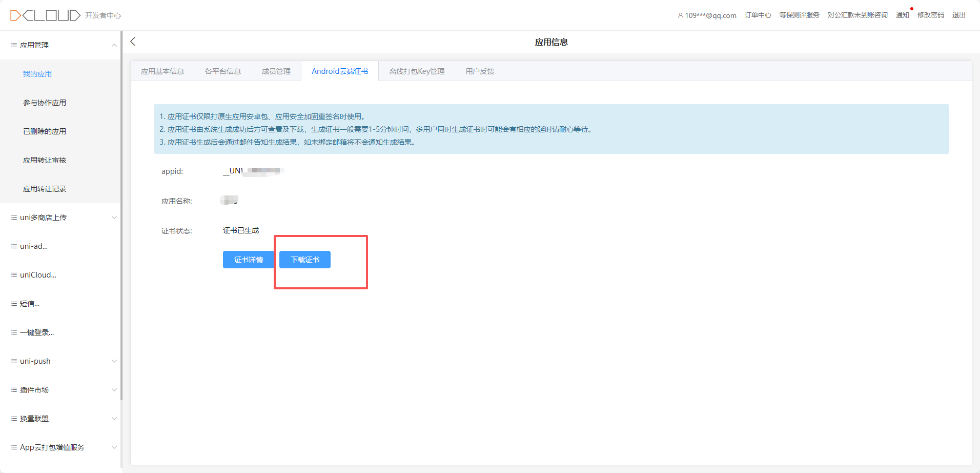
Task: Click the 下载证书 button
Action: [x=305, y=260]
